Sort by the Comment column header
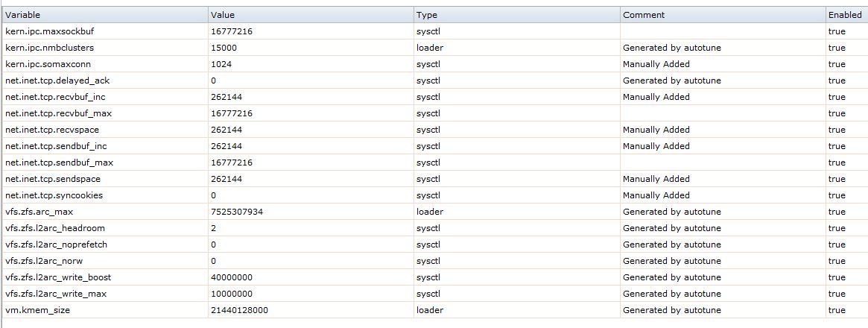Screen dimensions: 868x328 pos(723,15)
